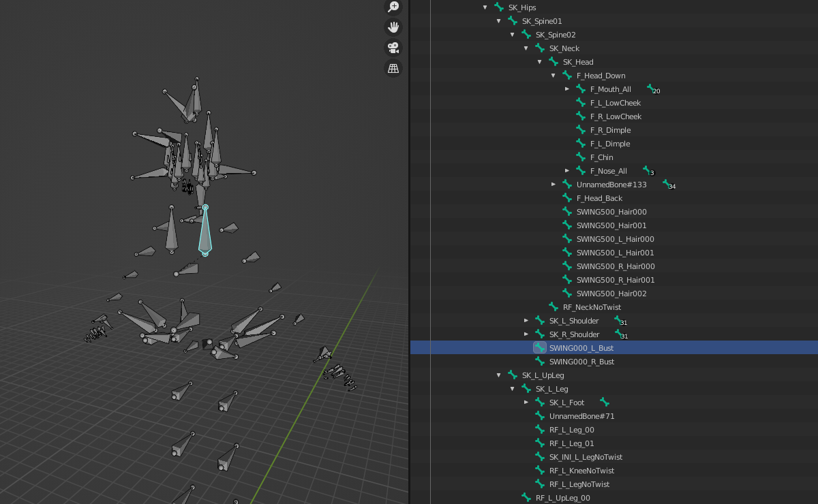This screenshot has width=818, height=504.
Task: Select the F_R_Dimple bone
Action: coord(610,130)
